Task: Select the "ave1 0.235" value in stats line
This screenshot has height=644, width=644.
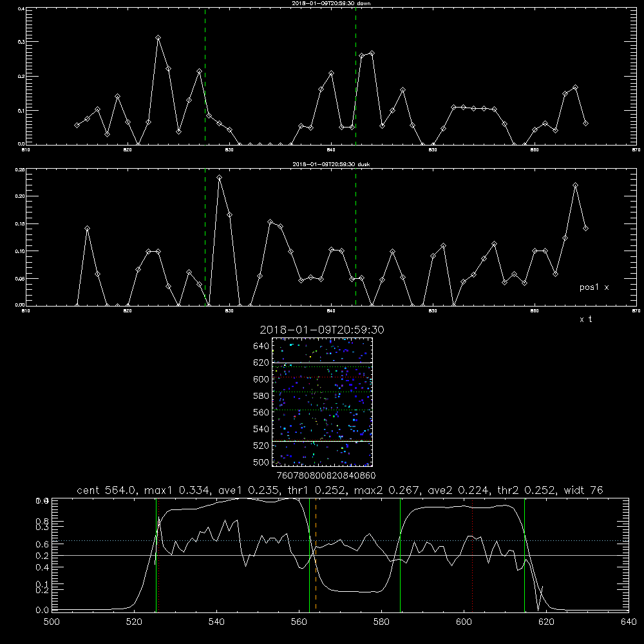Action: 250,490
